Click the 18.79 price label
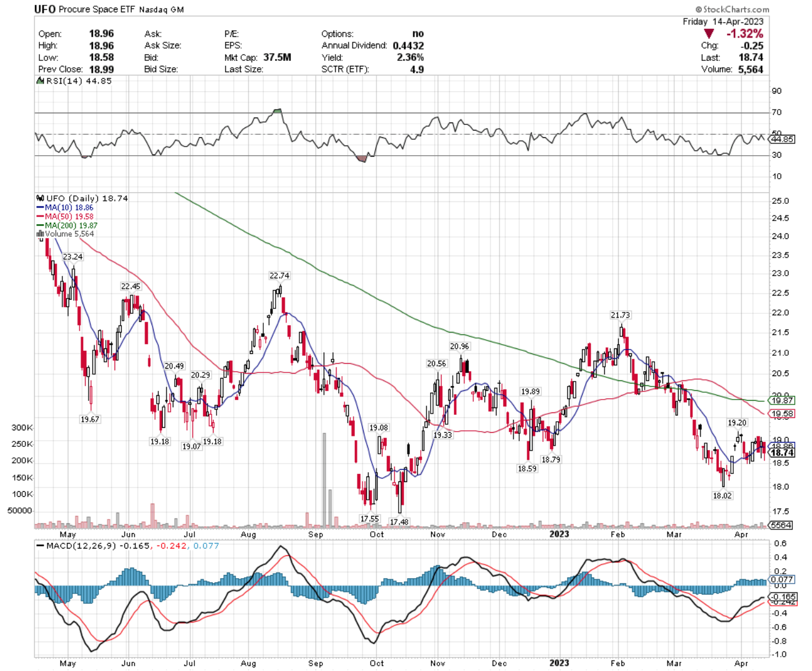The image size is (812, 671). (x=551, y=459)
